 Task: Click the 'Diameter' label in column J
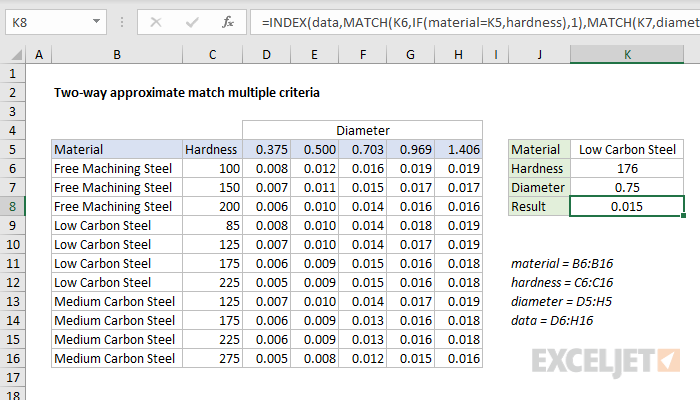tap(539, 188)
